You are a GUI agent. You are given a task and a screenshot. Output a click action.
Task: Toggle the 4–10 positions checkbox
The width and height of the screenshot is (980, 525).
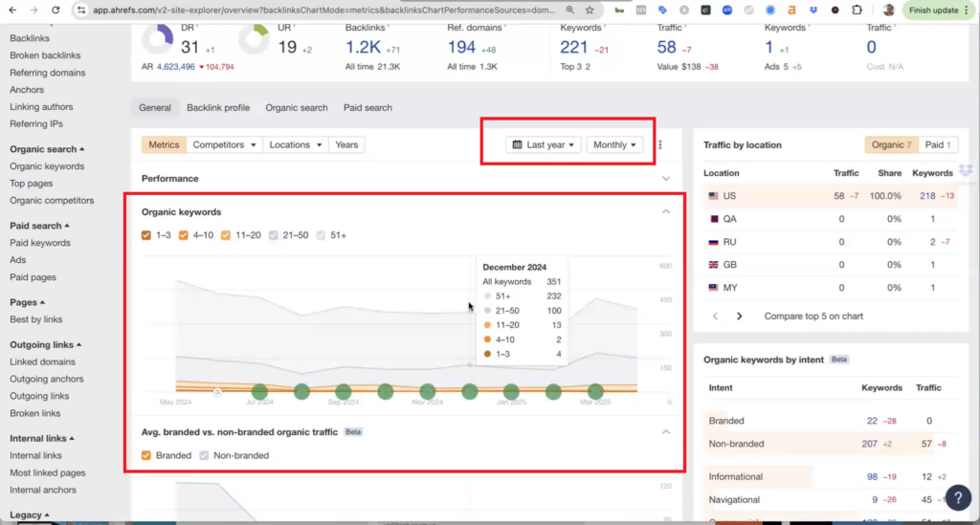click(x=183, y=235)
